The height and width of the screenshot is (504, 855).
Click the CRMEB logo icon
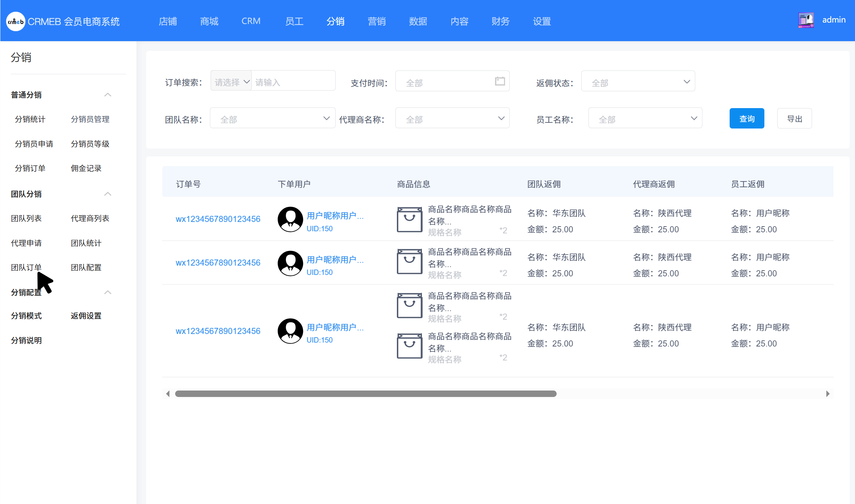[x=16, y=21]
